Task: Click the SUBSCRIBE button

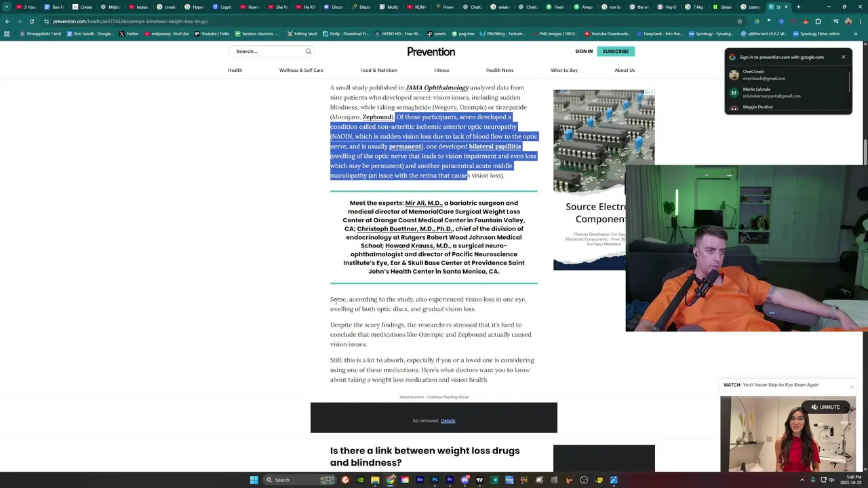Action: tap(616, 52)
